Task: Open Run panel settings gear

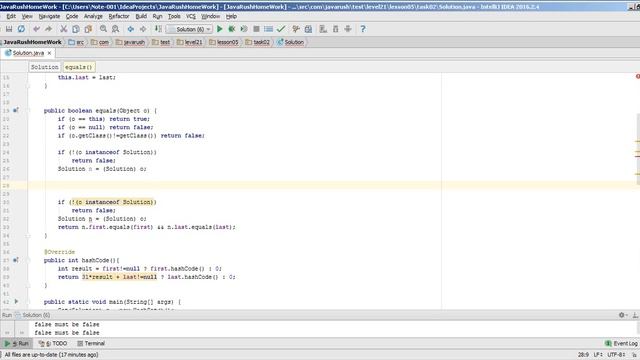Action: (622, 315)
